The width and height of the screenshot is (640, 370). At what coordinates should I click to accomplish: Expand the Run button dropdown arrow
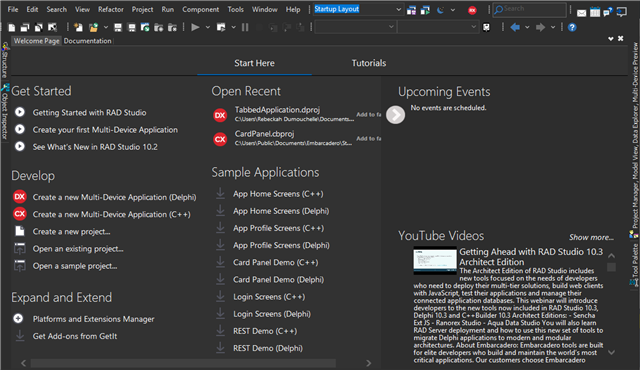[208, 27]
